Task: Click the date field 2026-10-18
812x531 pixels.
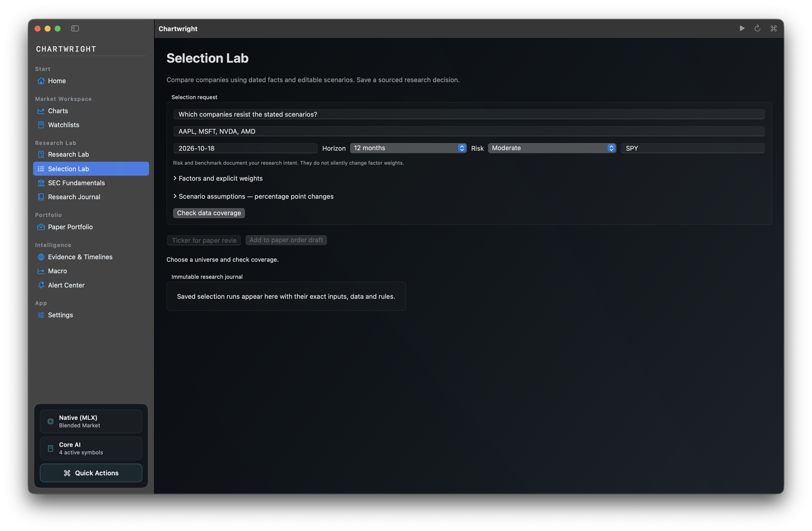Action: pyautogui.click(x=245, y=148)
